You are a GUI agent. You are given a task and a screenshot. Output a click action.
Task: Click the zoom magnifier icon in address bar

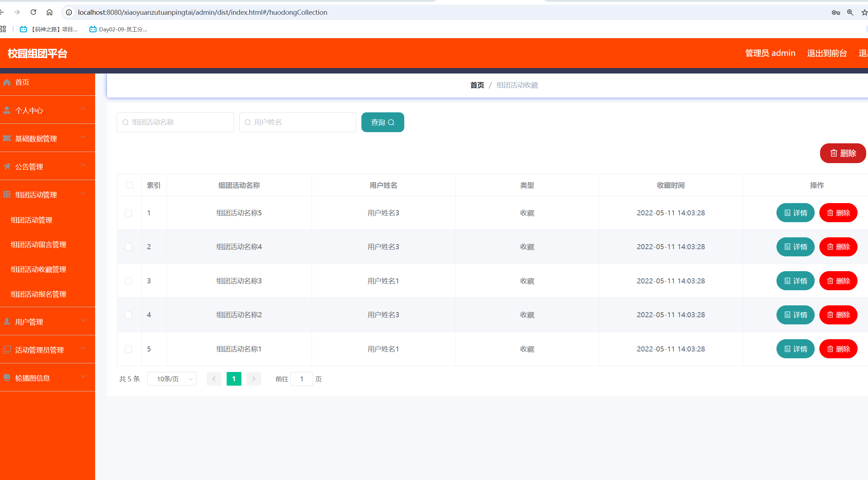tap(850, 12)
